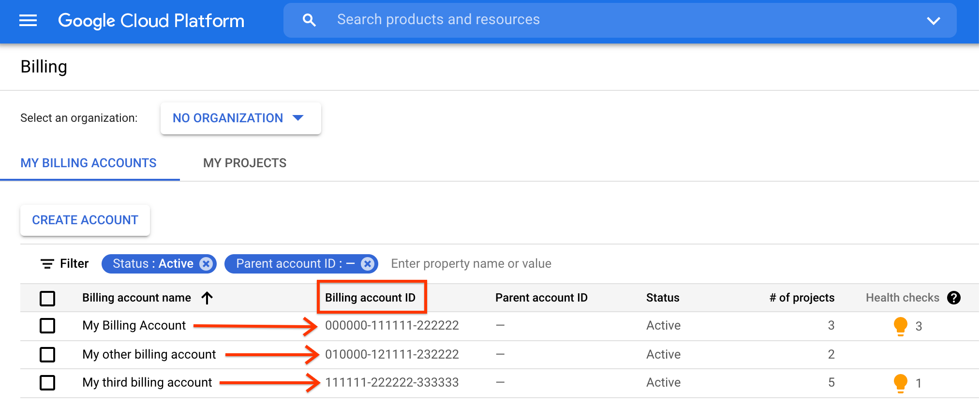
Task: Click Active status of My Billing Account
Action: pos(663,325)
